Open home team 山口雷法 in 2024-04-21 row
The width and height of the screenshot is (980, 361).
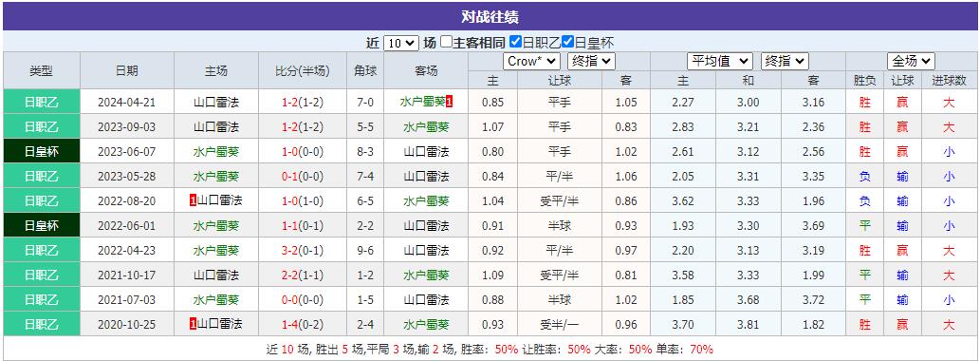pyautogui.click(x=216, y=102)
